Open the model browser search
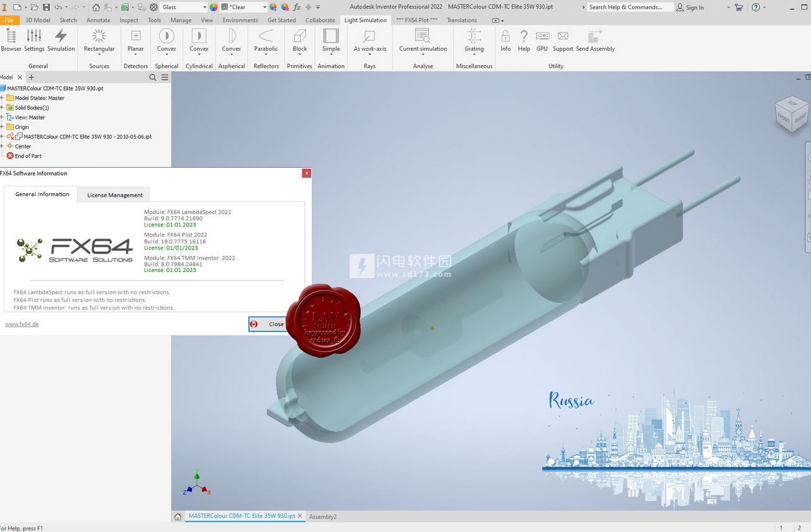 tap(153, 78)
